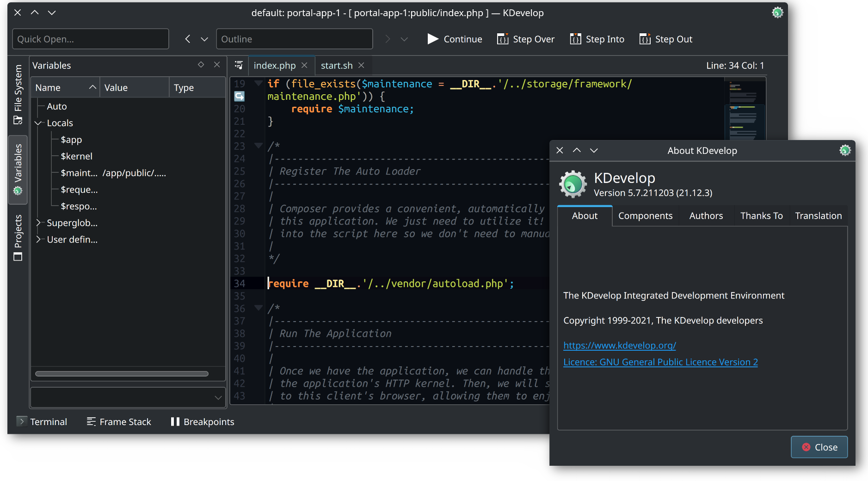The image size is (868, 481).
Task: Navigate back with the left arrow icon
Action: click(188, 39)
